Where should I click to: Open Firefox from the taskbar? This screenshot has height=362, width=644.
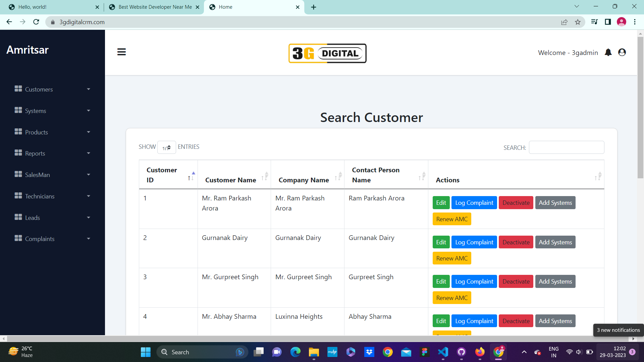(x=480, y=352)
